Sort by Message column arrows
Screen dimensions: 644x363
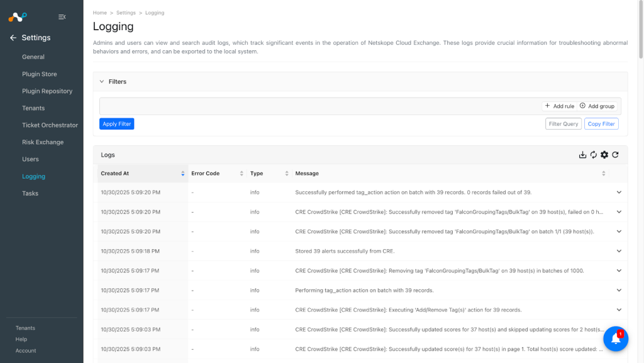click(x=604, y=174)
